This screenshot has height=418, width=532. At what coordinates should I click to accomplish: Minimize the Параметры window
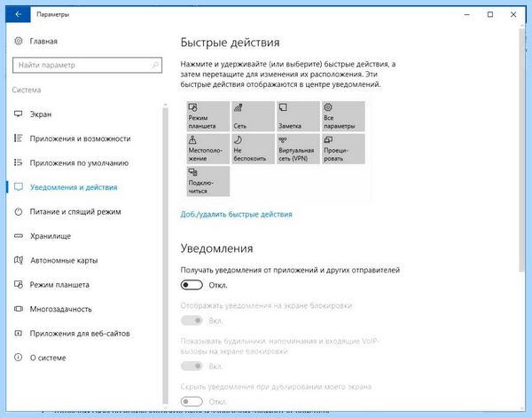(x=467, y=14)
